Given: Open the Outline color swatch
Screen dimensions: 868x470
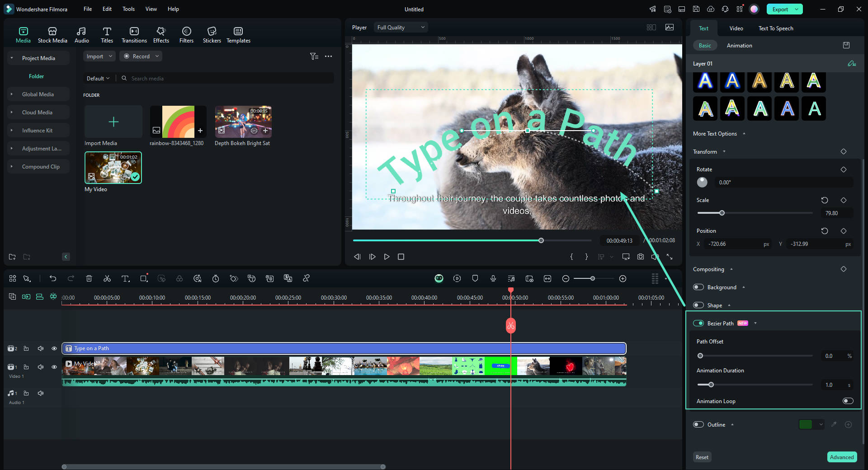Looking at the screenshot, I should (806, 424).
